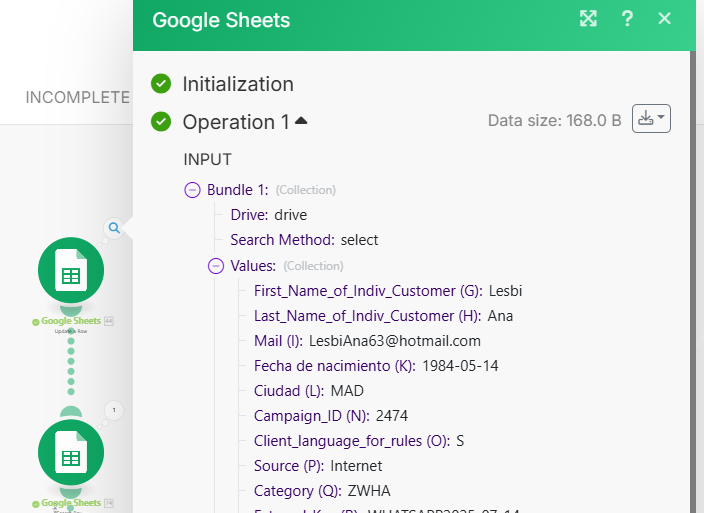Collapse the Values collection

tap(216, 266)
